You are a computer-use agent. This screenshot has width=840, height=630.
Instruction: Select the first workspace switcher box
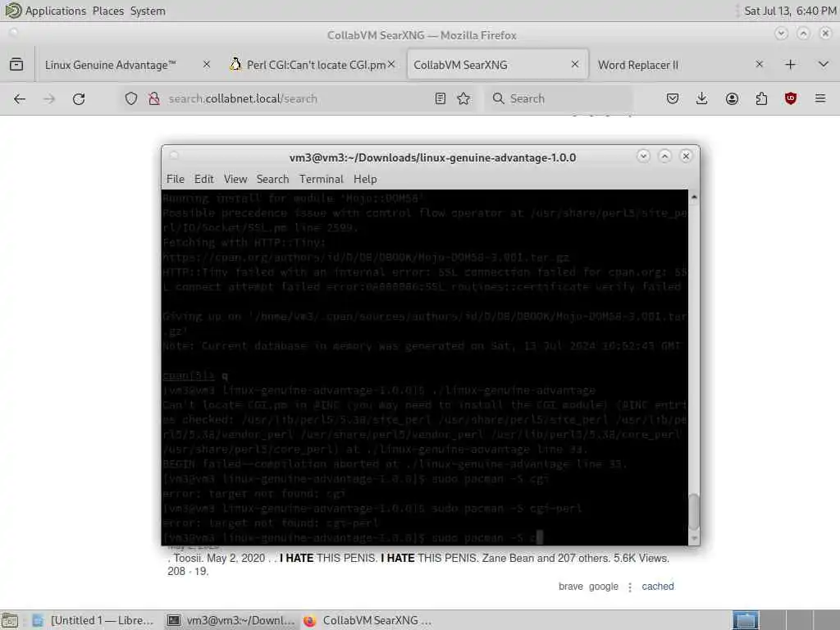746,620
